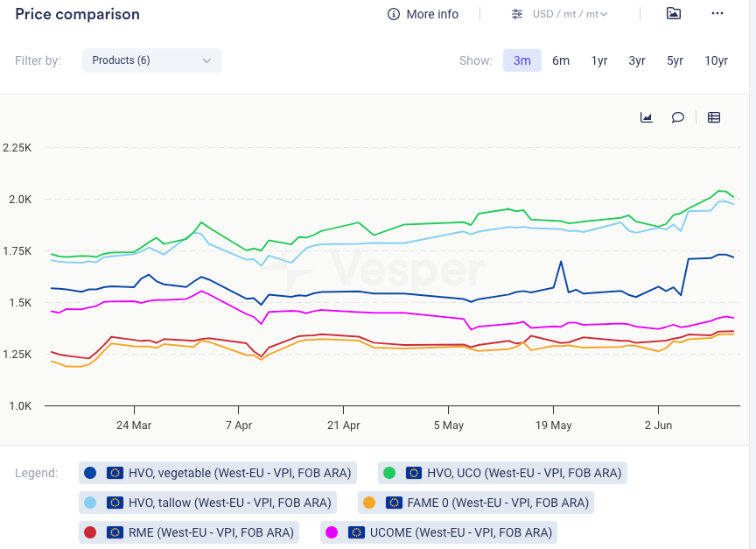Switch to the 1yr time range
This screenshot has width=756, height=549.
(x=599, y=60)
